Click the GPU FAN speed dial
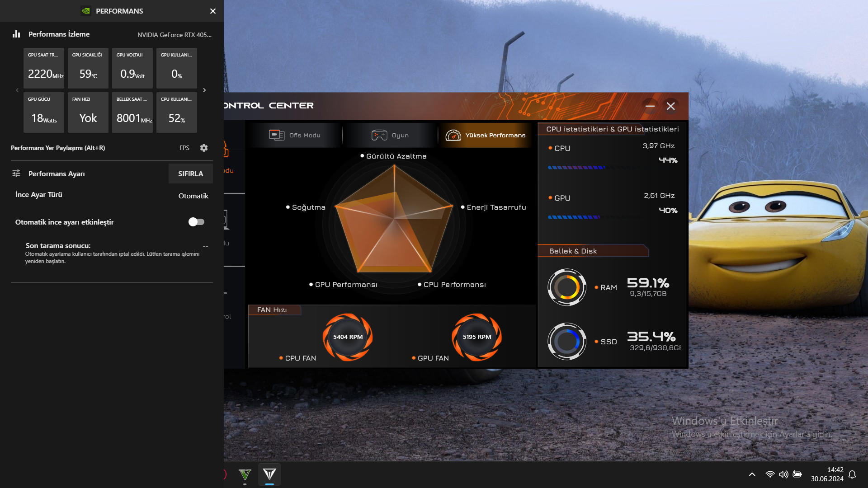 (x=476, y=337)
